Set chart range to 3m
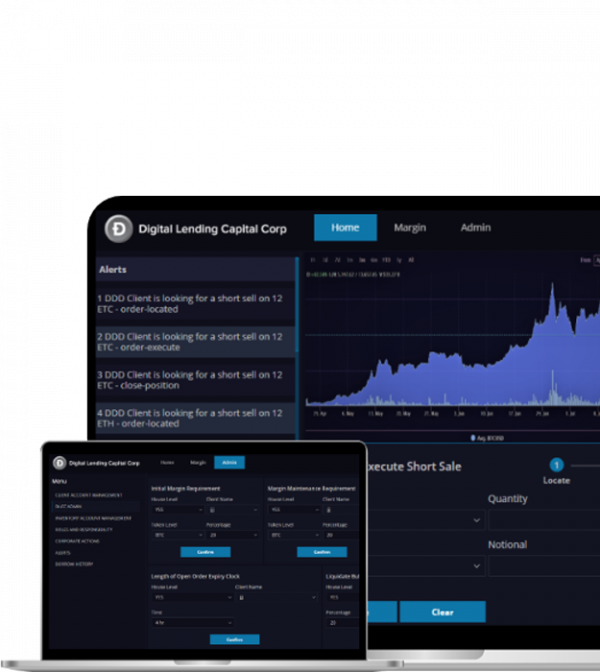Screen dimensions: 600x672 (x=362, y=260)
